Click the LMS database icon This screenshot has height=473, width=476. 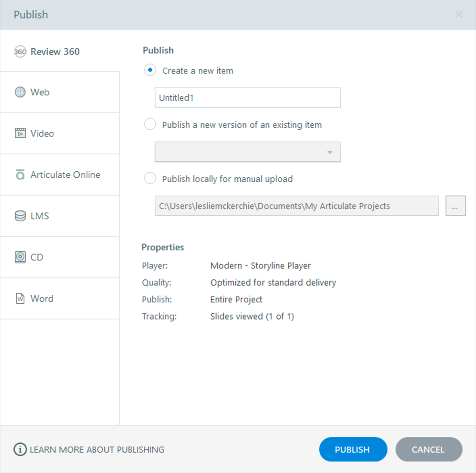click(20, 216)
